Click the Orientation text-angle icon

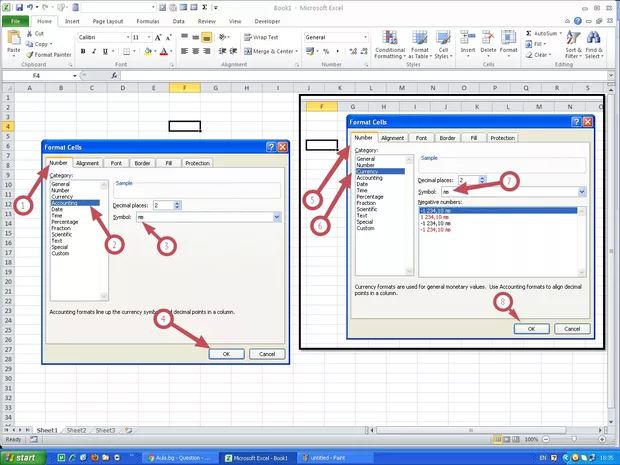click(x=223, y=37)
